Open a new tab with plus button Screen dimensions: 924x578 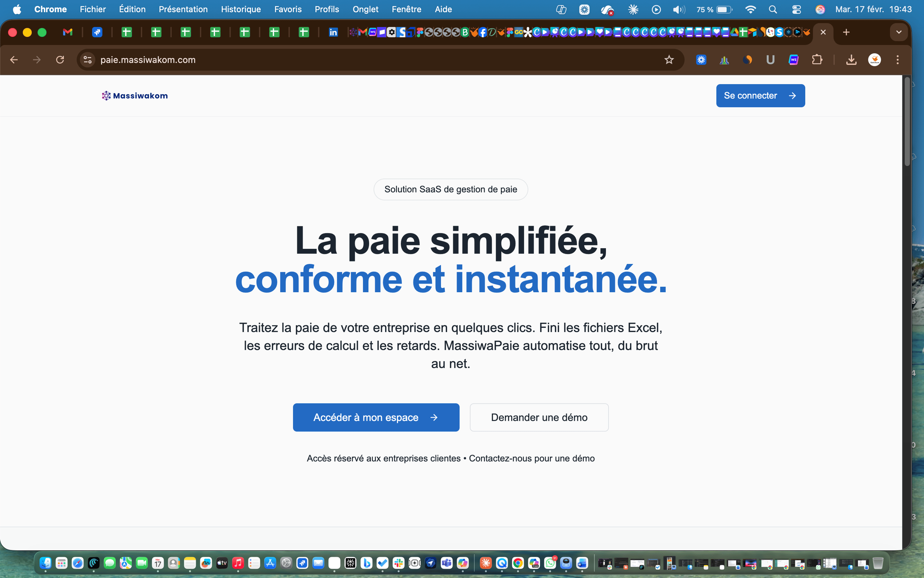pos(846,32)
